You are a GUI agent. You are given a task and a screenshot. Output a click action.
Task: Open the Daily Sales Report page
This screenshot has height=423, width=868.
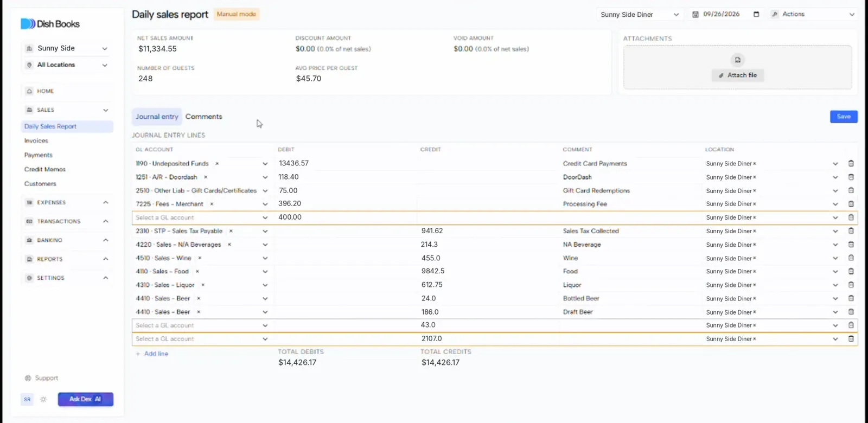[67, 126]
